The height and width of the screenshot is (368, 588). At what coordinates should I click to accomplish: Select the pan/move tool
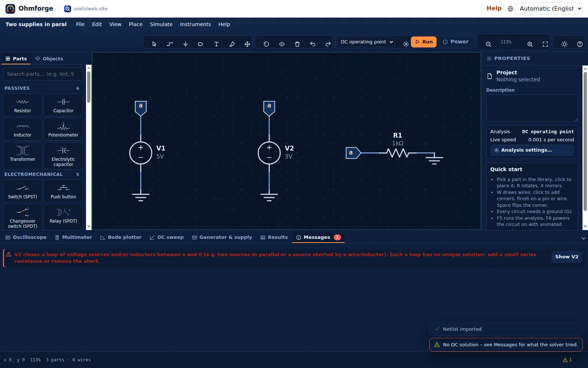[x=247, y=44]
